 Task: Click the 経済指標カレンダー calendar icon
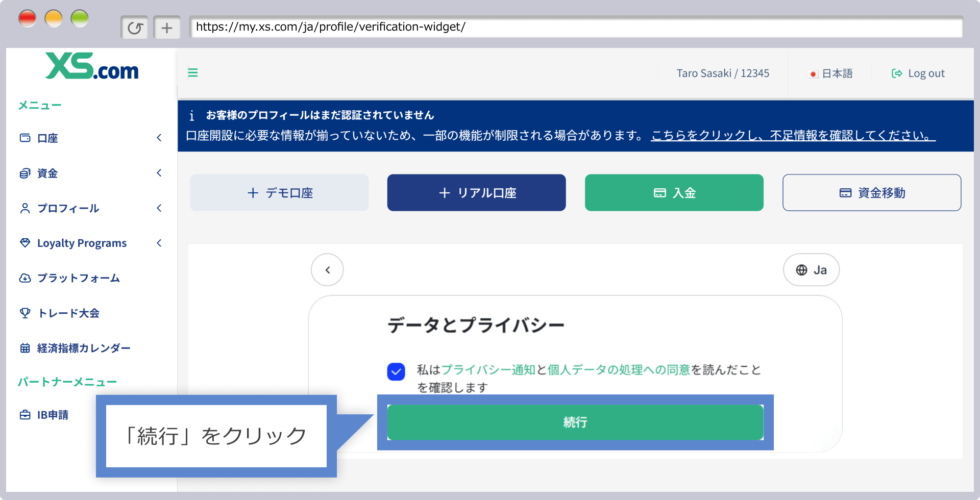[25, 348]
